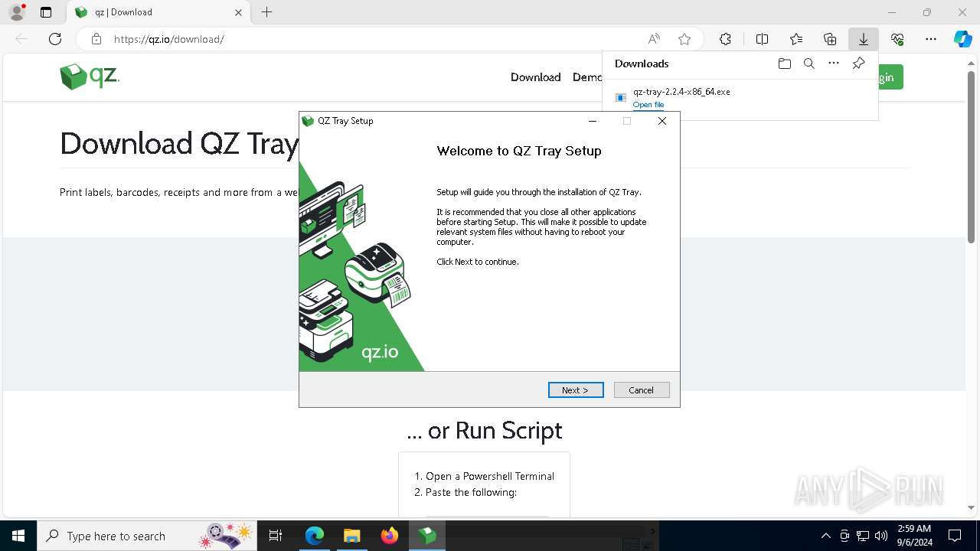The width and height of the screenshot is (980, 551).
Task: Open the notification center icon
Action: tap(955, 536)
